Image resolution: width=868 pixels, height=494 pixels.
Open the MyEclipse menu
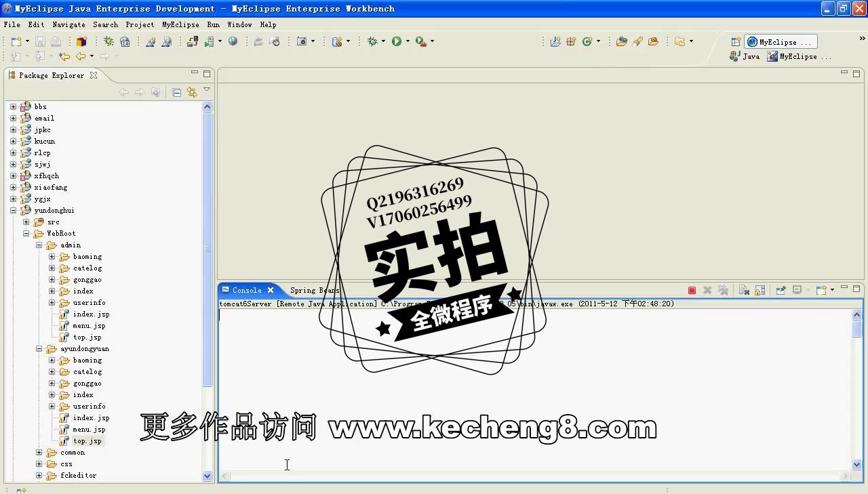(x=180, y=24)
